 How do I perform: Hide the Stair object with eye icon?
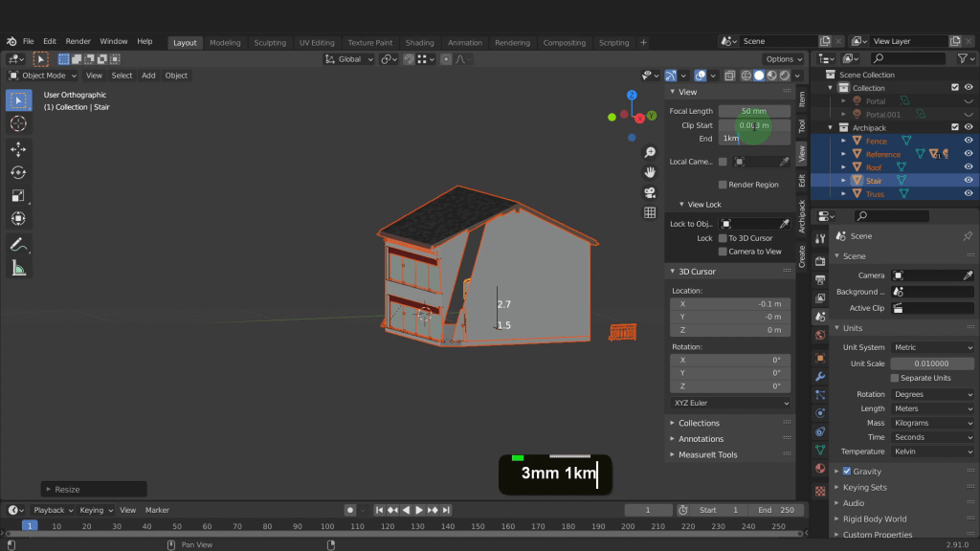969,181
